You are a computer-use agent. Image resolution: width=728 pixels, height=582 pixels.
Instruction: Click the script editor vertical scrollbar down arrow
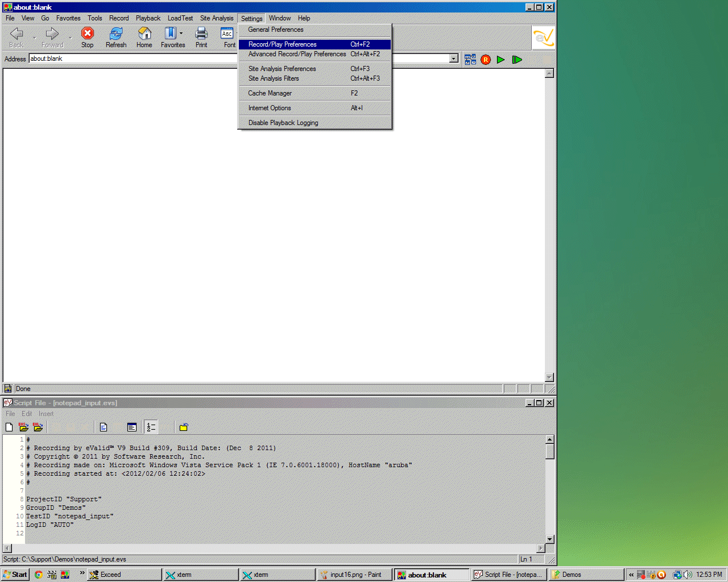pos(550,539)
